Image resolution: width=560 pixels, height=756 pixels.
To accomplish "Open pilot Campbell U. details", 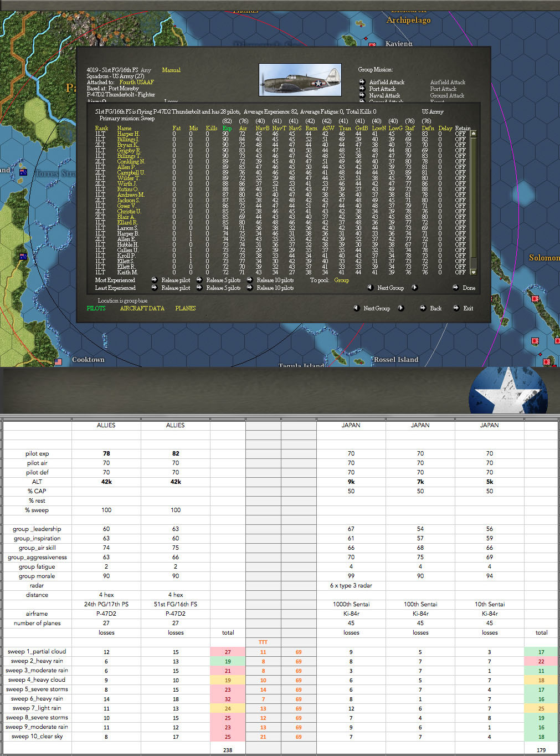I will pos(131,172).
